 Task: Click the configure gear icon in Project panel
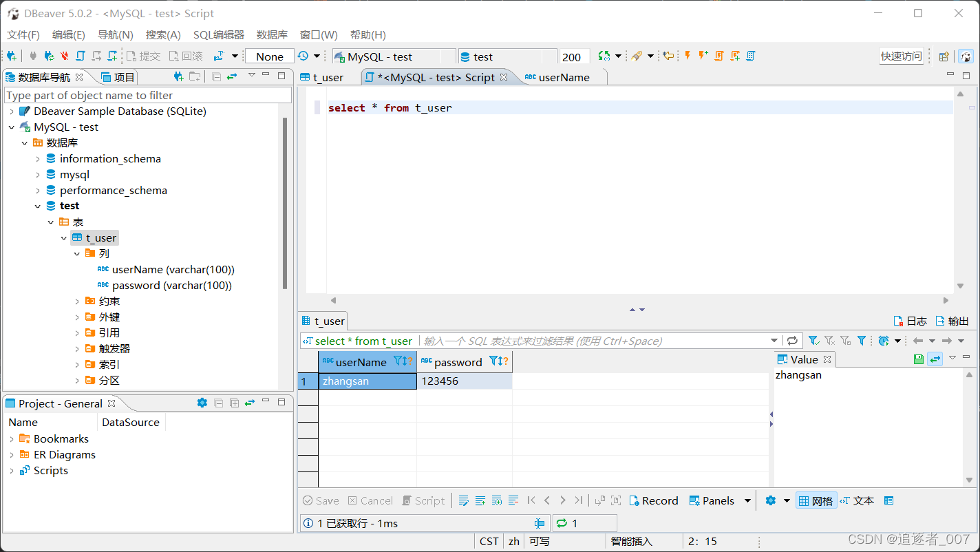(x=202, y=403)
